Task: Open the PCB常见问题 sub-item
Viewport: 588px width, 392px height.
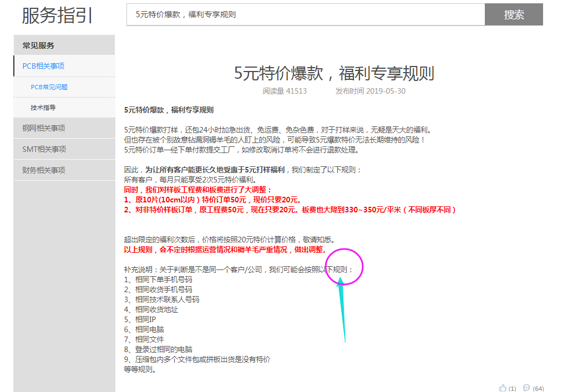Action: click(49, 87)
